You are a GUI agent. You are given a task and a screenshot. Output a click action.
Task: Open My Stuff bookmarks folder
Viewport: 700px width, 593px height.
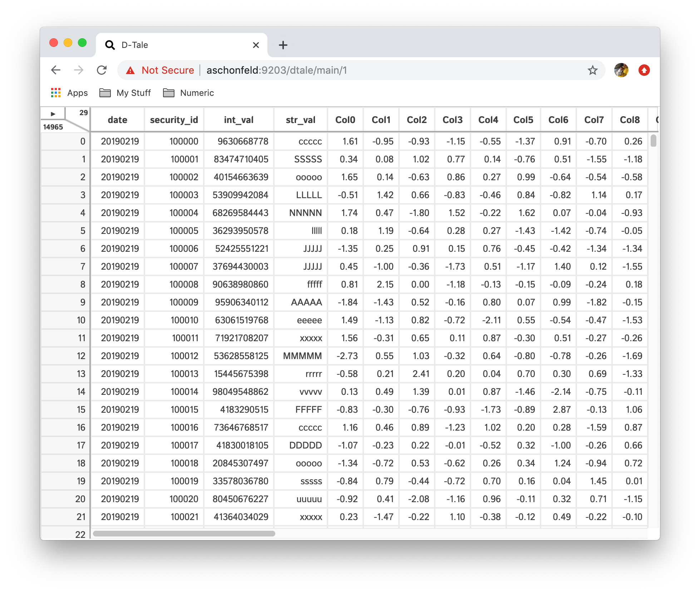pos(125,93)
